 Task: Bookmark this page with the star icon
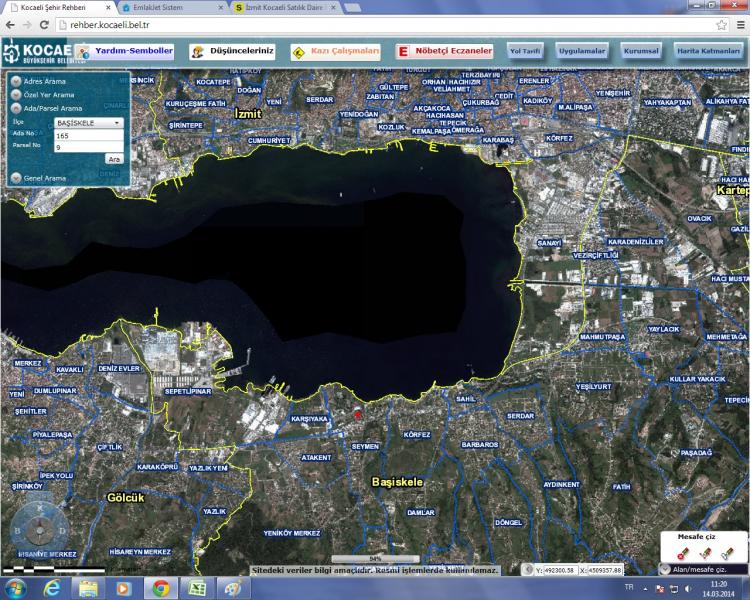tap(721, 25)
